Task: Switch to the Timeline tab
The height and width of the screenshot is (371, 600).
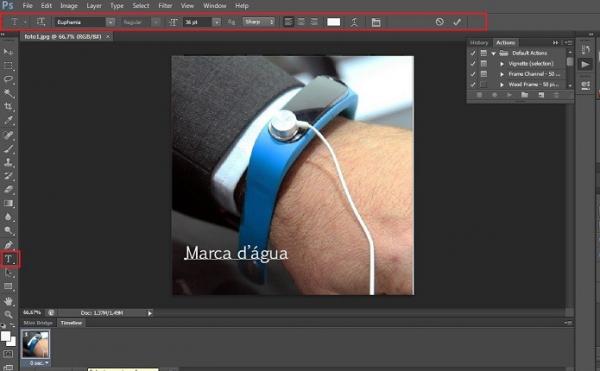Action: 71,323
